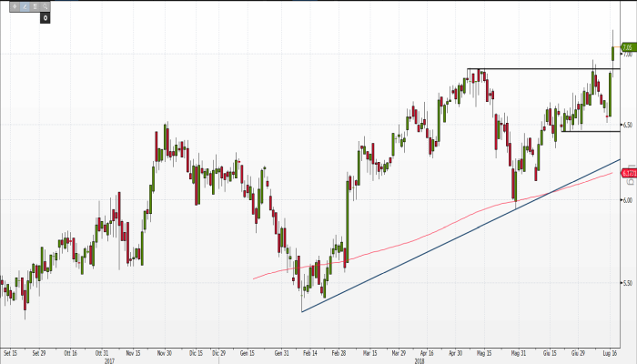Viewport: 637px width, 364px height.
Task: Select the upper horizontal resistance line
Action: pos(546,69)
